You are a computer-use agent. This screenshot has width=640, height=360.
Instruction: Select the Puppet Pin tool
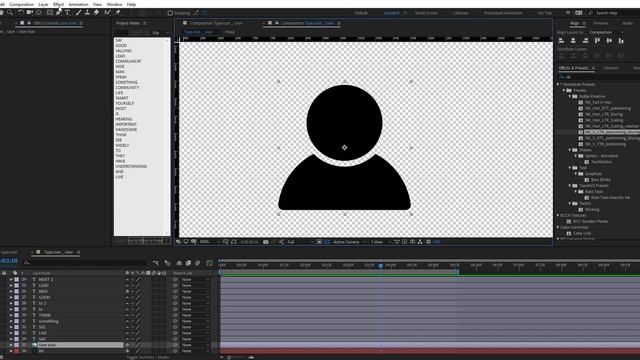pos(118,13)
